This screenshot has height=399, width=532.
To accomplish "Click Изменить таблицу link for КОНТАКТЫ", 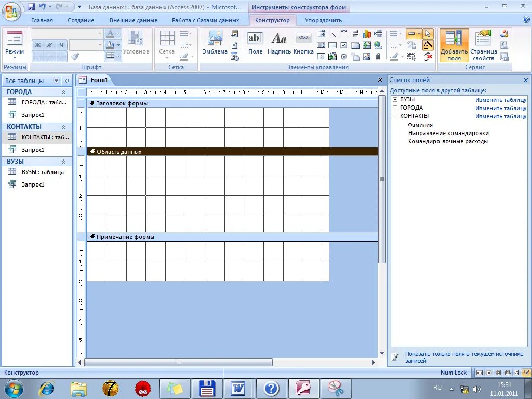I will [501, 116].
